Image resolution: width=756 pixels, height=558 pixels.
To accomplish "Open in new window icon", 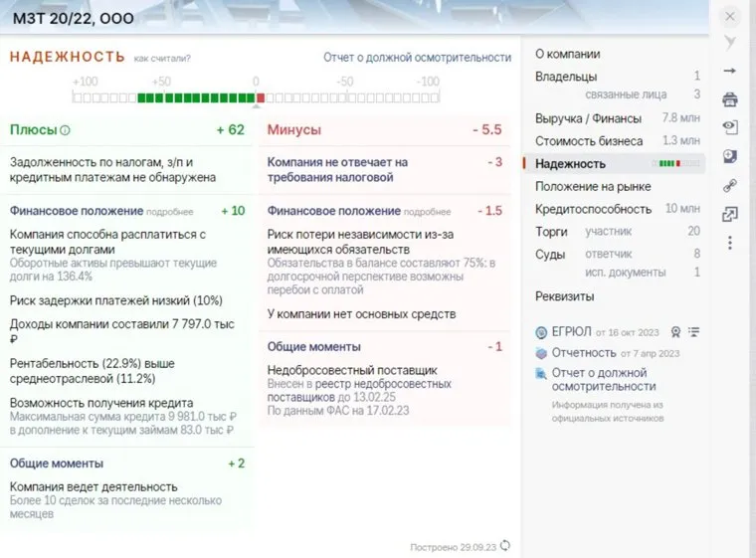I will click(730, 214).
